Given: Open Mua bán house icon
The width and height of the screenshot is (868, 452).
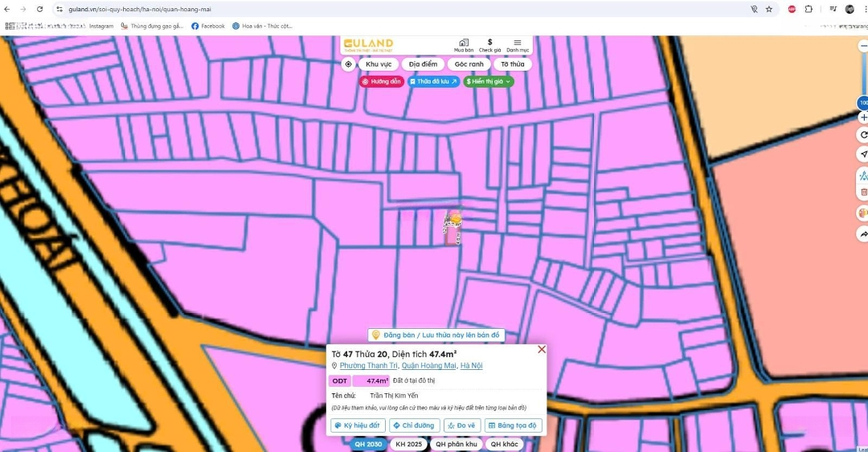Looking at the screenshot, I should point(464,45).
